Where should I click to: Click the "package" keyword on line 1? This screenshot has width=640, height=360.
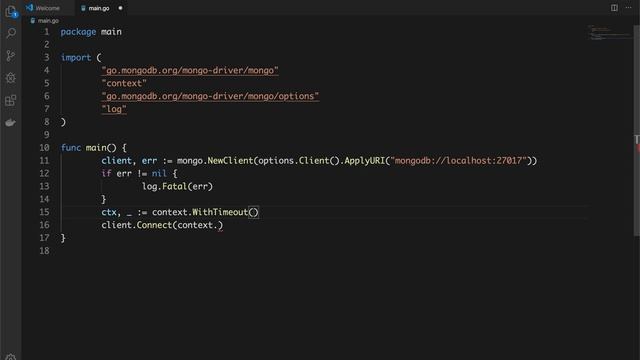point(78,32)
